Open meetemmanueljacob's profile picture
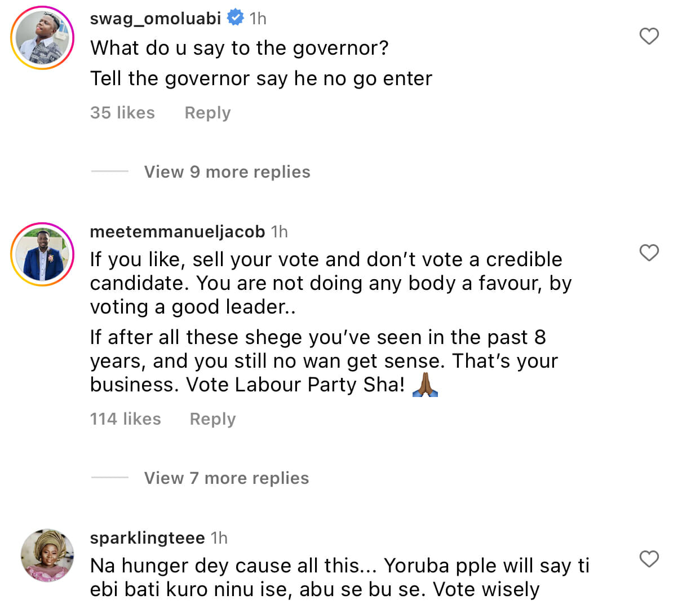Image resolution: width=700 pixels, height=604 pixels. 42,254
